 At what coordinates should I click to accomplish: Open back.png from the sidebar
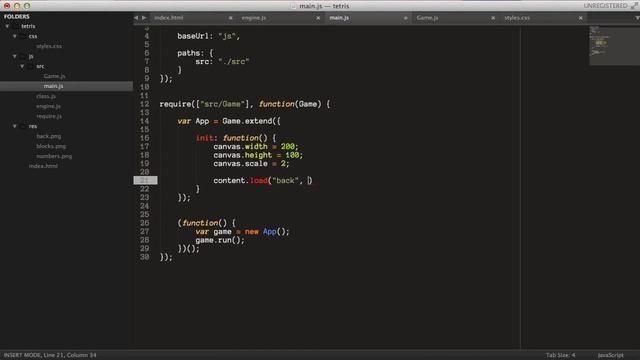coord(49,136)
